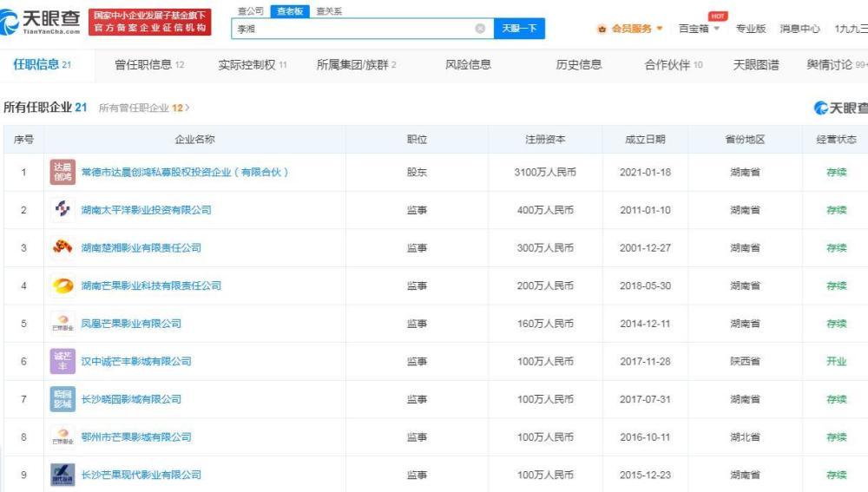Select the 陕西省 region cell
Image resolution: width=868 pixels, height=492 pixels.
[745, 361]
